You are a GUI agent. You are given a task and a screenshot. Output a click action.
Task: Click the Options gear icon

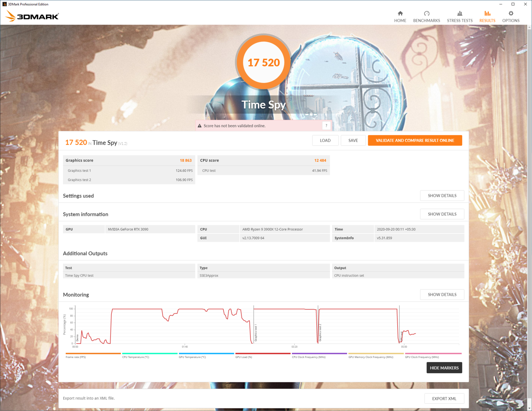511,13
